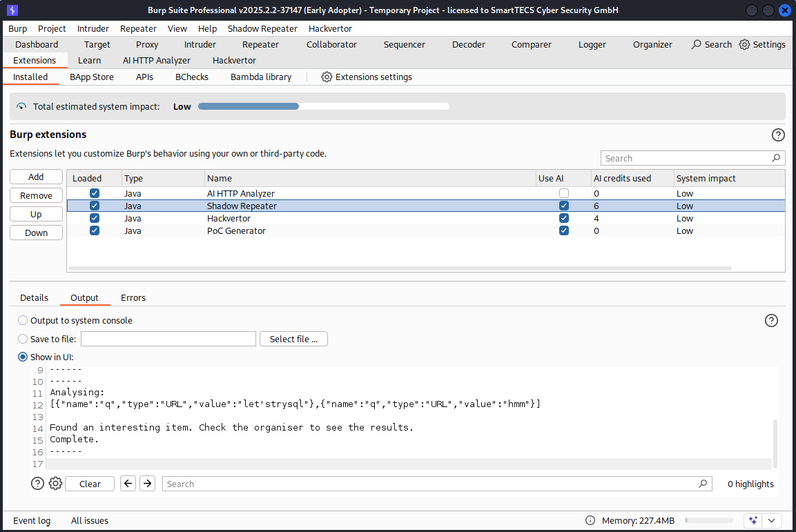The width and height of the screenshot is (796, 532).
Task: Disable Use AI for Hackvertor extension
Action: [564, 218]
